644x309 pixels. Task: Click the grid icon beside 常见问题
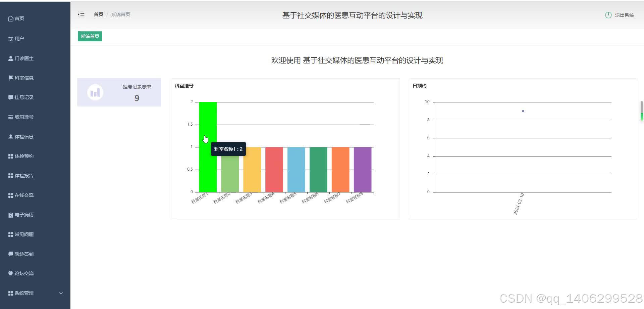pyautogui.click(x=11, y=234)
